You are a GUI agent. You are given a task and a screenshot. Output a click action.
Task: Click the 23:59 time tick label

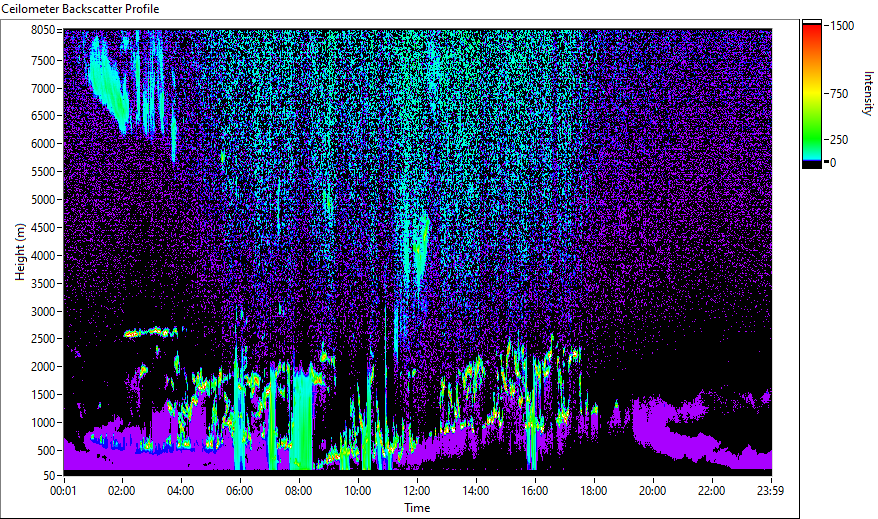tap(770, 491)
